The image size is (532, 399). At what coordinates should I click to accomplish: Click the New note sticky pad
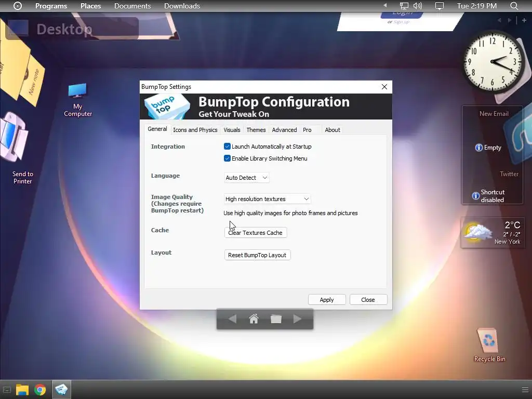[33, 82]
